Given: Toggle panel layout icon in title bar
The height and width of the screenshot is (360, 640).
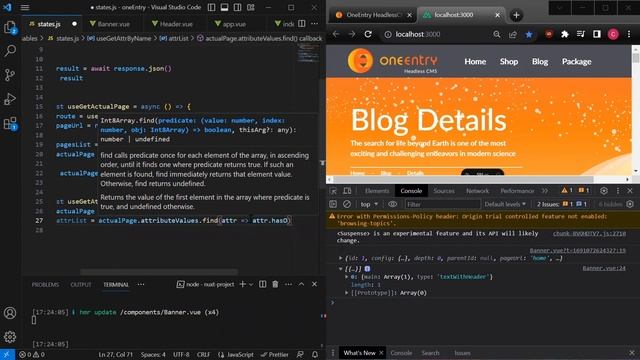Looking at the screenshot, I should [224, 7].
